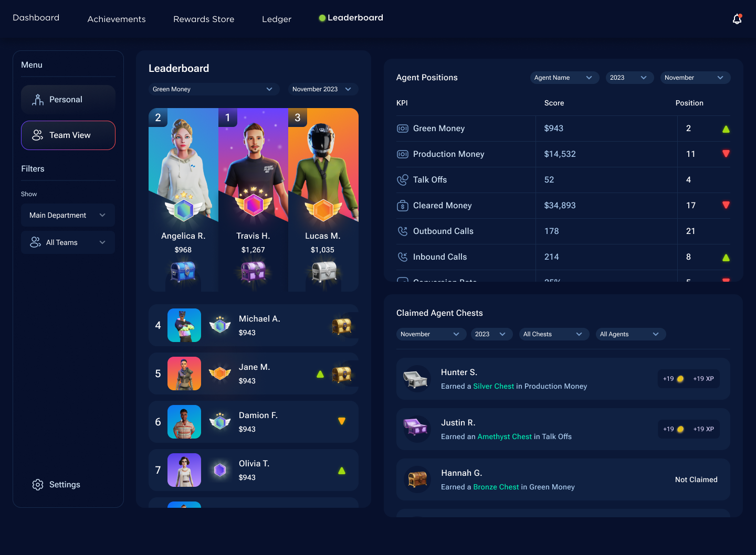Click the red down arrow for Cleared Money
Image resolution: width=756 pixels, height=555 pixels.
point(726,205)
